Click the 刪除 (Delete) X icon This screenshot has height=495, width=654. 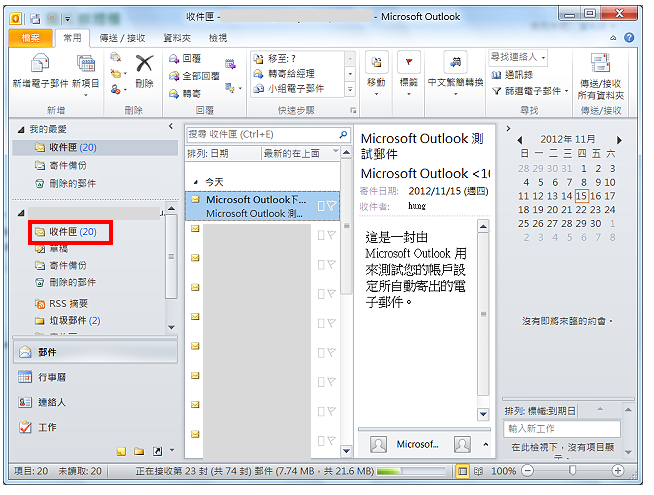144,64
